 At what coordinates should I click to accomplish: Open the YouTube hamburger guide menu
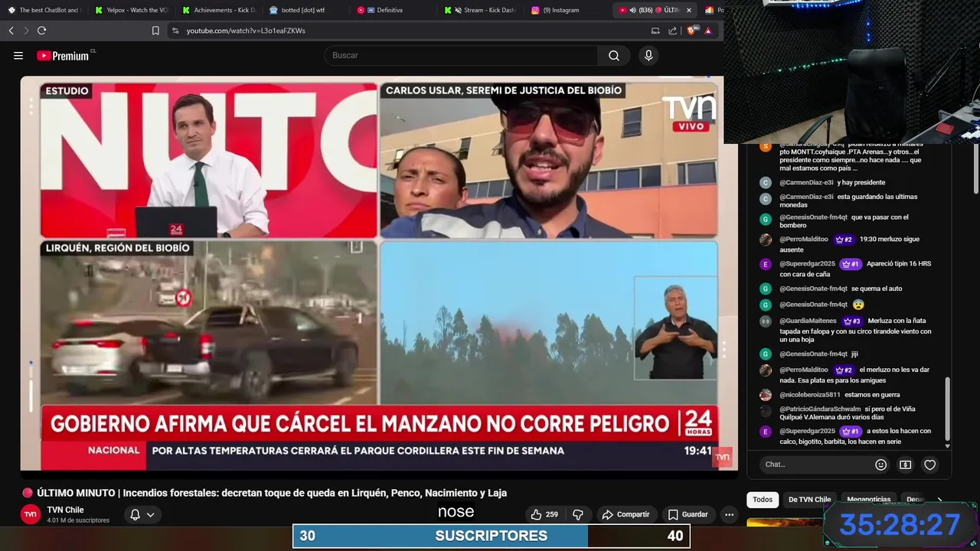pos(18,55)
